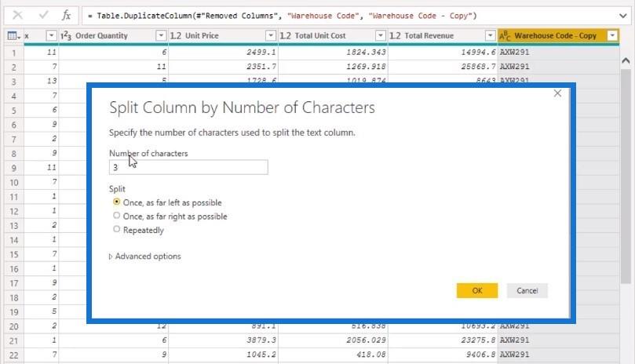
Task: Open the table menu icon in header corner
Action: (14, 35)
